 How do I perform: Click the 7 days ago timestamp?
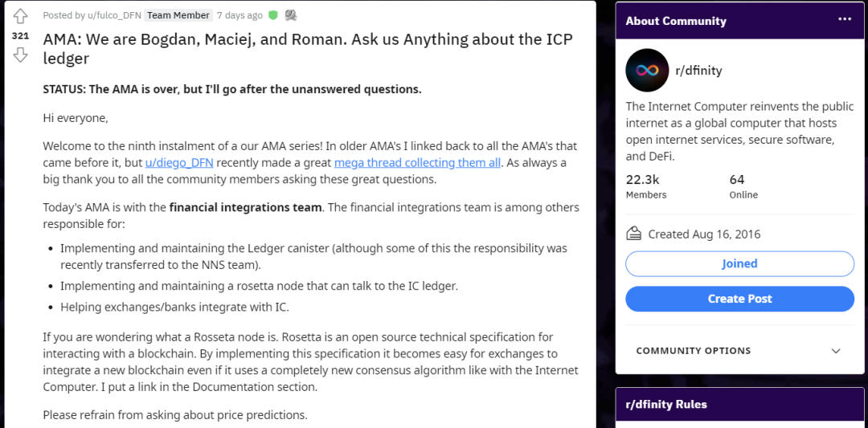coord(240,15)
